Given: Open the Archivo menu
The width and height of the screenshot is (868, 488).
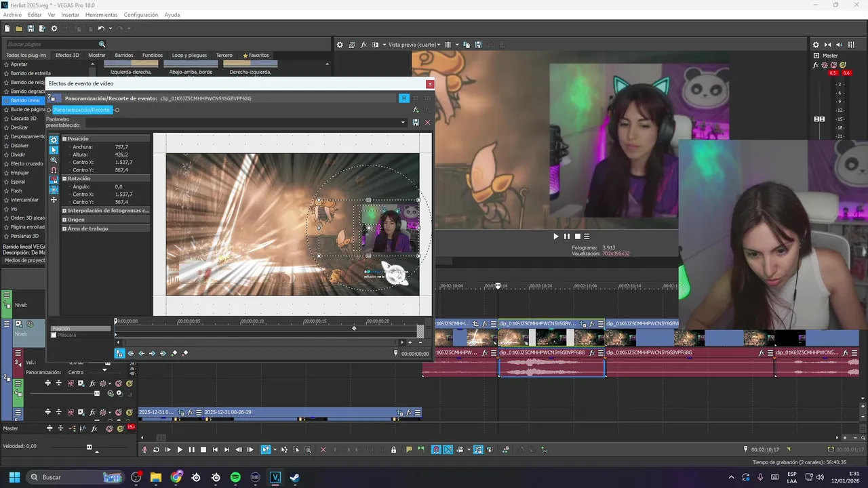Looking at the screenshot, I should (12, 15).
